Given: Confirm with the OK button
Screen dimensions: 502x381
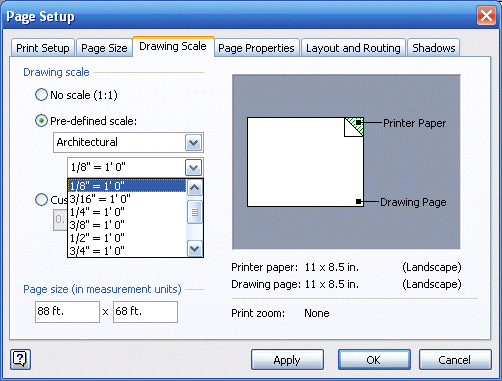Looking at the screenshot, I should click(374, 360).
